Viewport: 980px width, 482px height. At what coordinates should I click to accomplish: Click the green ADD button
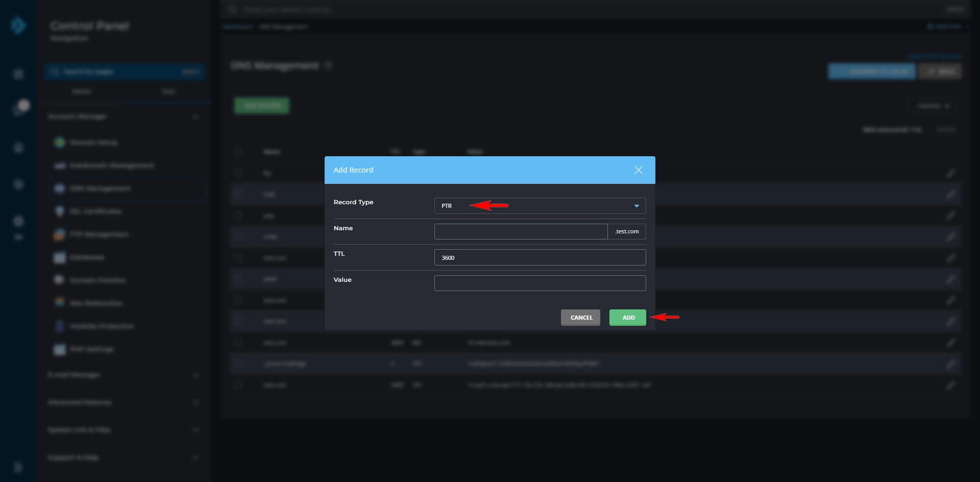pos(628,318)
